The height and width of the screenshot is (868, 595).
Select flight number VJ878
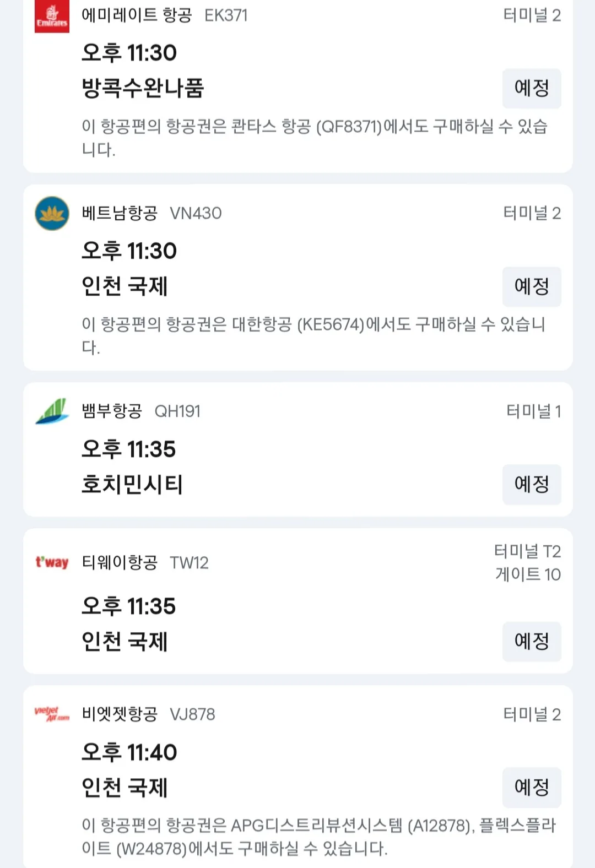[x=192, y=714]
